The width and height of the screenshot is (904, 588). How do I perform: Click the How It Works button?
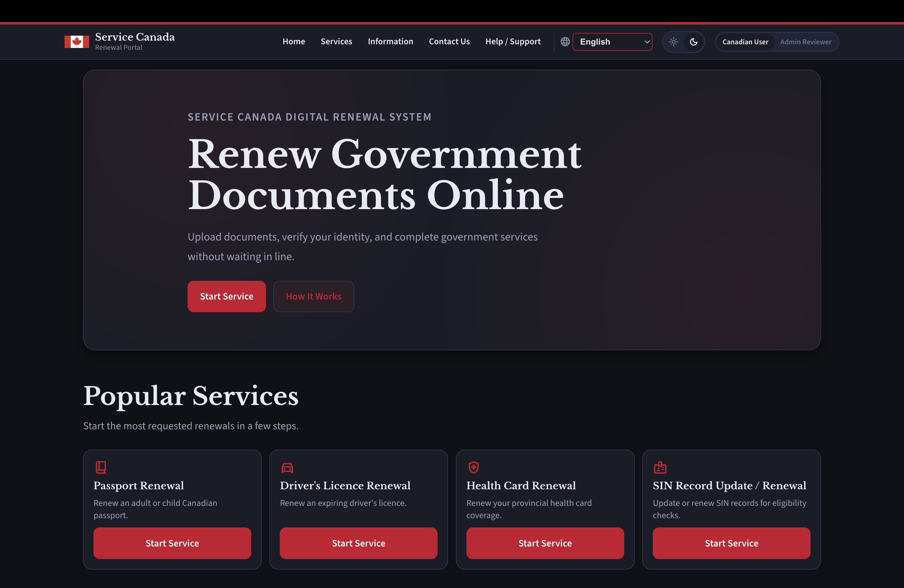click(x=313, y=296)
